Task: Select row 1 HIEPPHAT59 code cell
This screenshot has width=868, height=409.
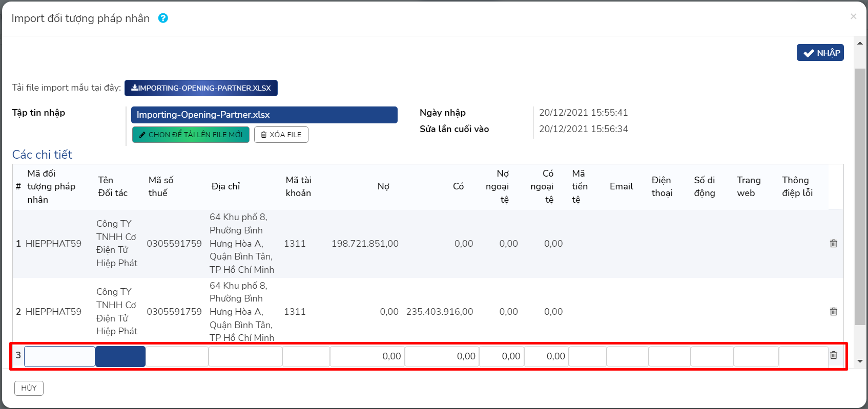Action: (x=53, y=244)
